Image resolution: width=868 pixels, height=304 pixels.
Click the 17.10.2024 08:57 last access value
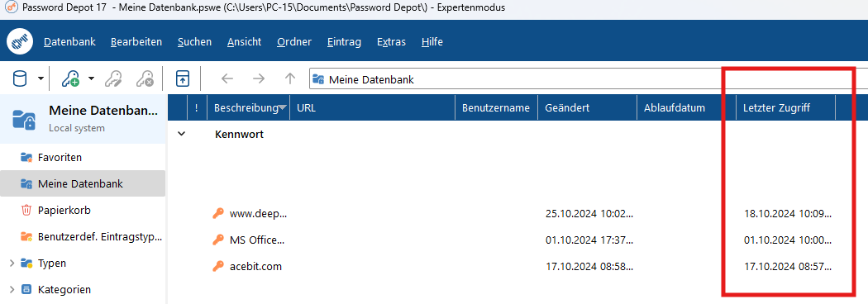(788, 267)
